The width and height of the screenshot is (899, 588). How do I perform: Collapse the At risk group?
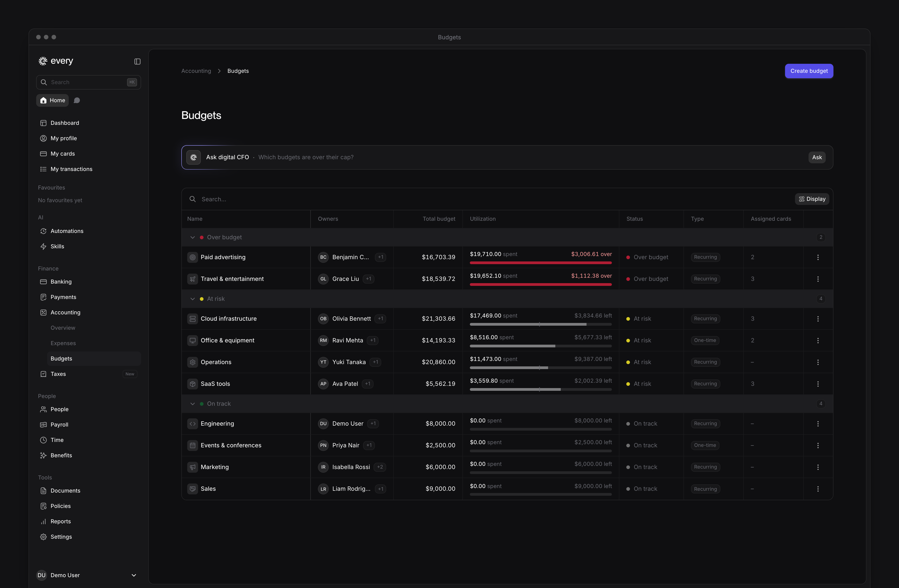coord(193,299)
